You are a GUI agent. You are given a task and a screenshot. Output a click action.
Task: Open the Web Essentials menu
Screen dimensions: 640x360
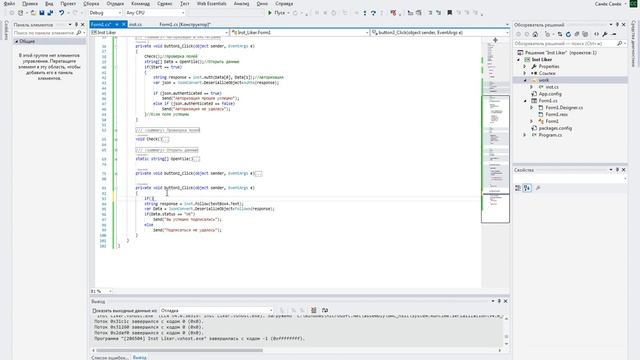point(211,4)
